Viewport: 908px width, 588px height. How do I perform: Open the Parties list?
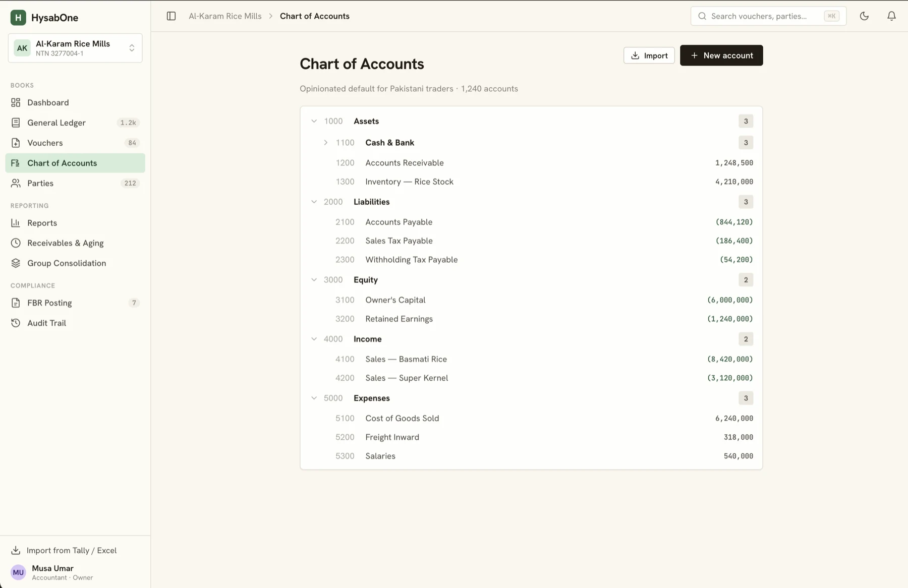[75, 183]
